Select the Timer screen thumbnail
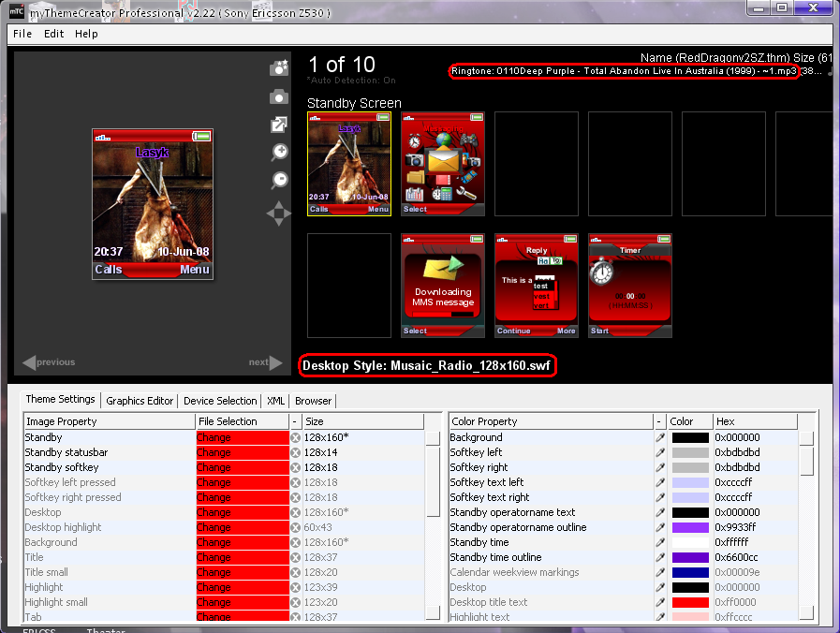Image resolution: width=840 pixels, height=633 pixels. pyautogui.click(x=630, y=286)
